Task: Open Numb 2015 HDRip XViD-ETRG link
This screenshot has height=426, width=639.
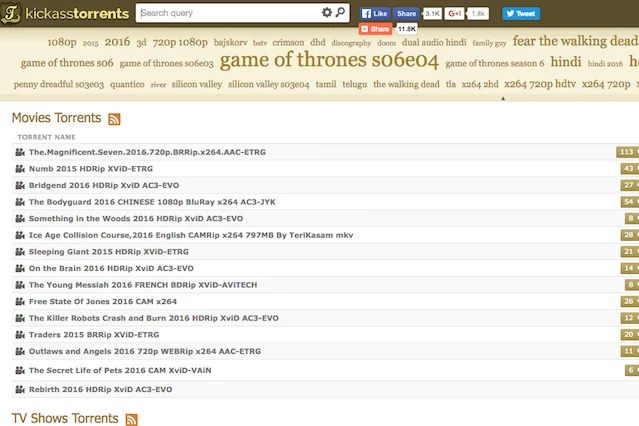Action: click(x=91, y=169)
